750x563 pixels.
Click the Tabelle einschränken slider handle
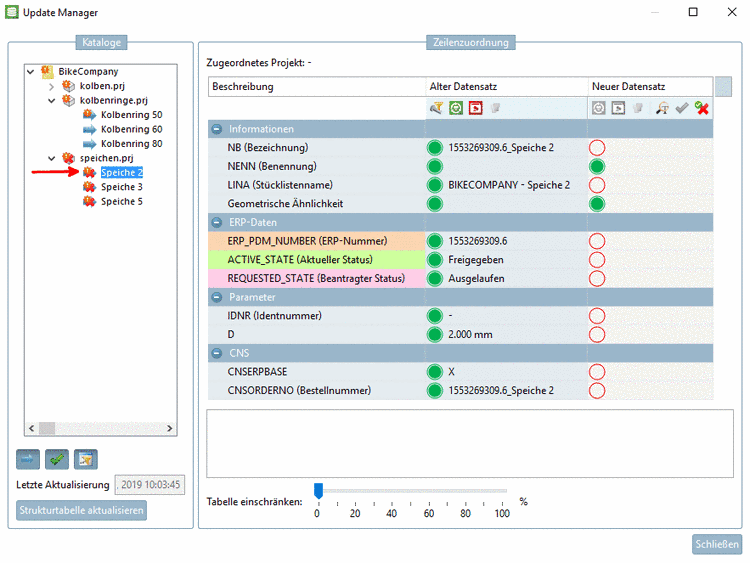coord(318,490)
